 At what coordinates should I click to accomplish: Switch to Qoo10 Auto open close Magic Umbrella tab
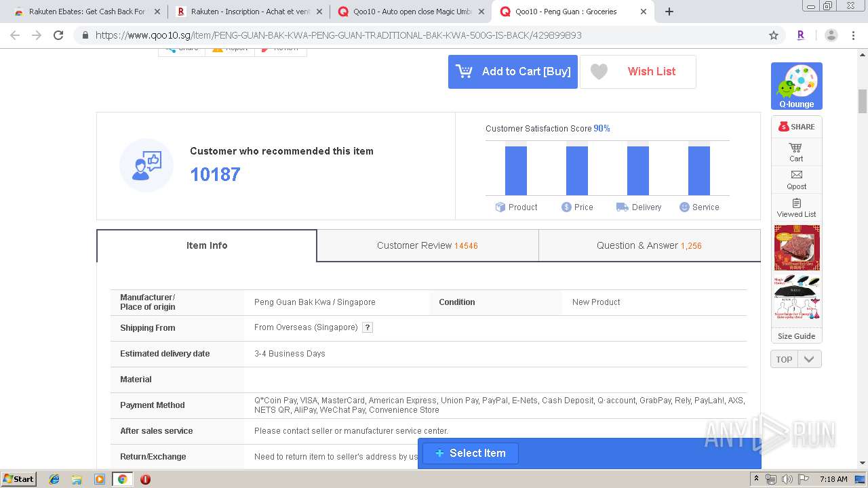412,12
